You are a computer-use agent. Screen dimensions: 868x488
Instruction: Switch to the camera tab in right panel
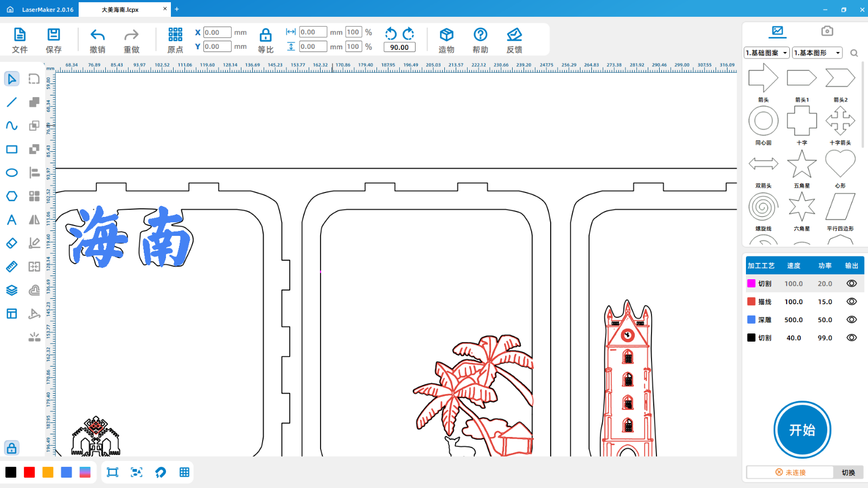pyautogui.click(x=827, y=31)
